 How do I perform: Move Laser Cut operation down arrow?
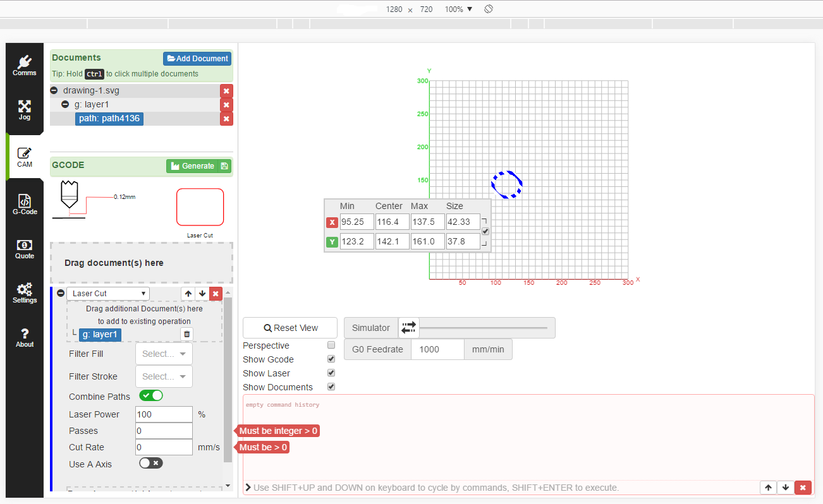[202, 294]
